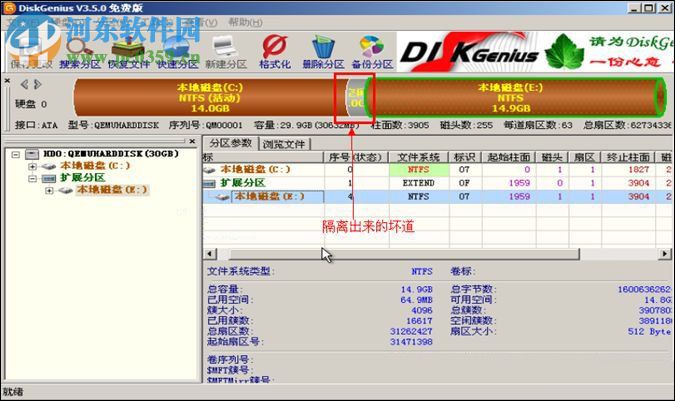
Task: Click the 总扇区数 value 31262427
Action: click(411, 331)
